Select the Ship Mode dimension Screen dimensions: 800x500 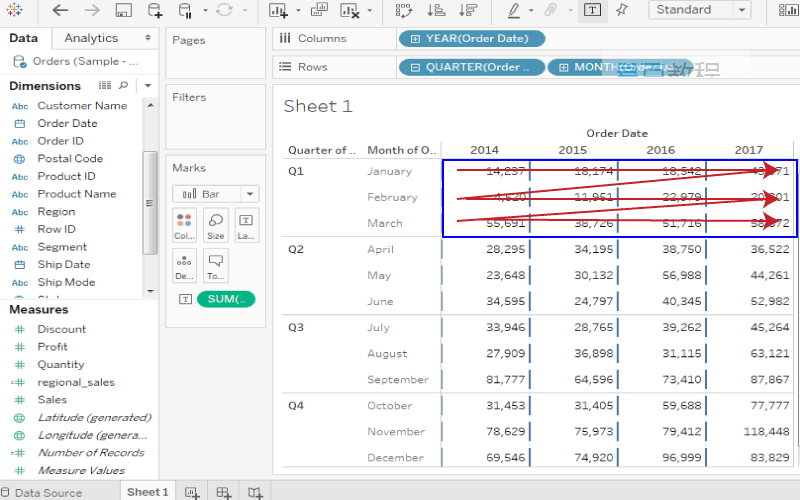pos(66,282)
